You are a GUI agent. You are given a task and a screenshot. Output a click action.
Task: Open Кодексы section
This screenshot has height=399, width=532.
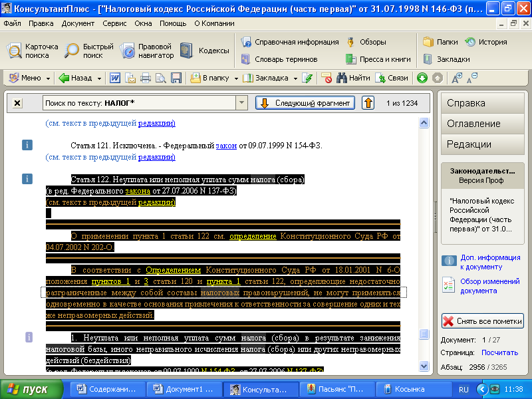(x=205, y=51)
